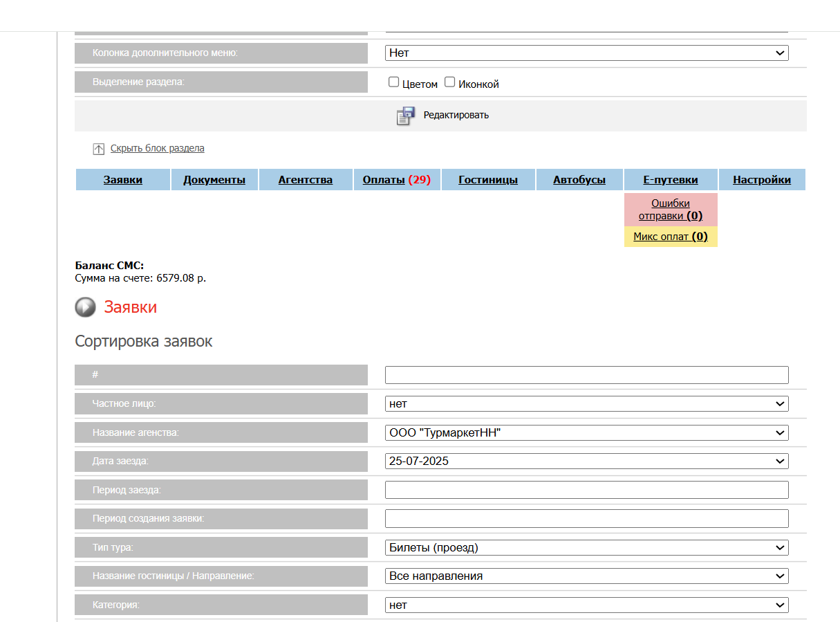This screenshot has height=622, width=840.
Task: Open the 'Частное лицо' dropdown
Action: click(x=587, y=403)
